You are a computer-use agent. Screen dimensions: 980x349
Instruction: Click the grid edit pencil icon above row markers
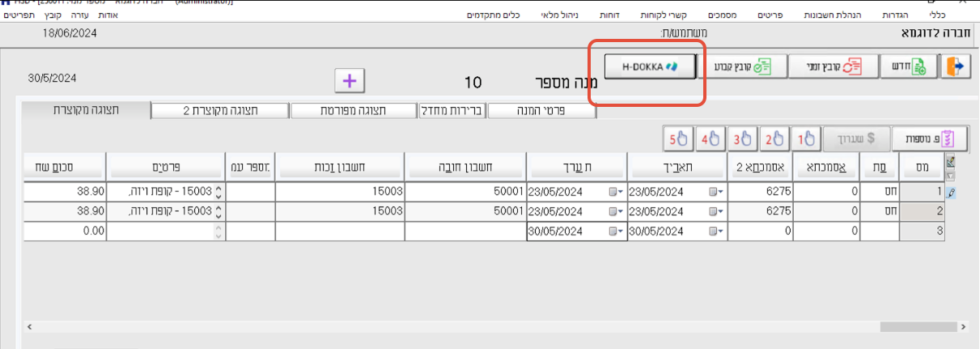click(x=950, y=162)
